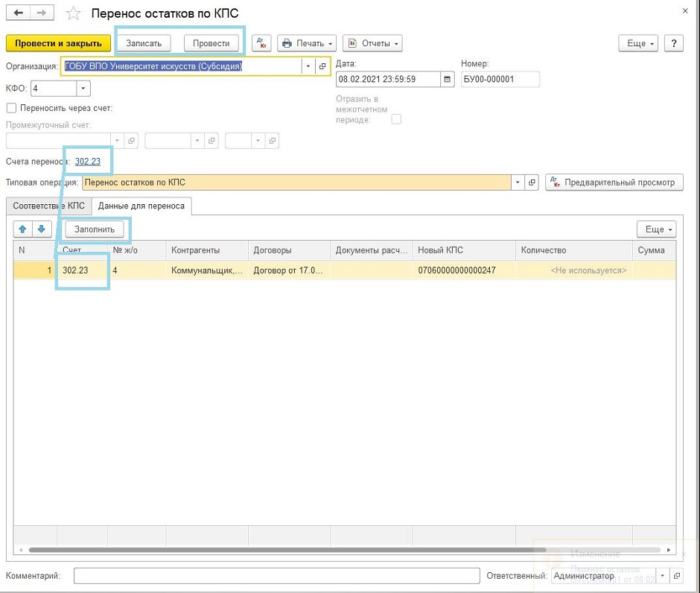Click the forward navigation arrow

(x=42, y=14)
